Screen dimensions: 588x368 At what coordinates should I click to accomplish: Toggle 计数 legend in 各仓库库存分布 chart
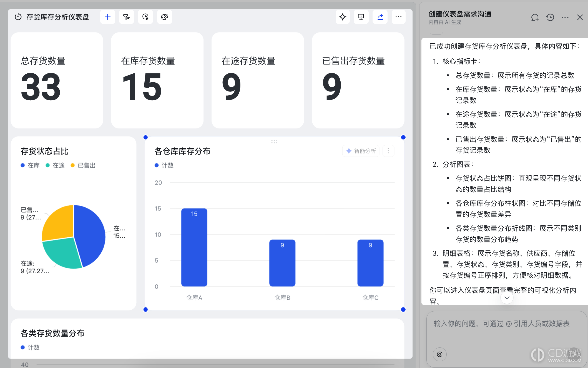tap(164, 165)
